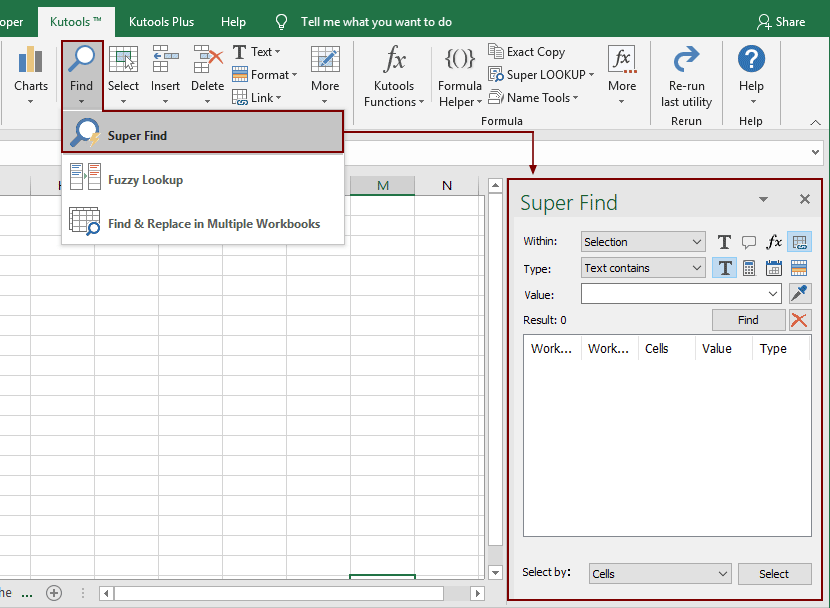Click the Select button in Super Find
The width and height of the screenshot is (830, 608).
[x=774, y=574]
